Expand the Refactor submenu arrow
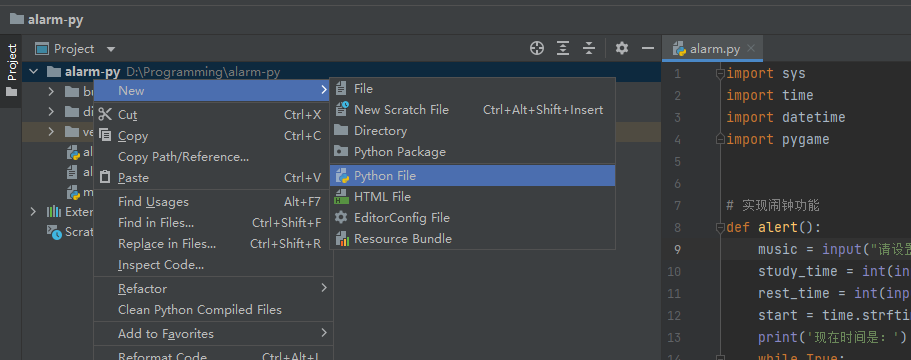This screenshot has height=360, width=911. click(x=324, y=288)
